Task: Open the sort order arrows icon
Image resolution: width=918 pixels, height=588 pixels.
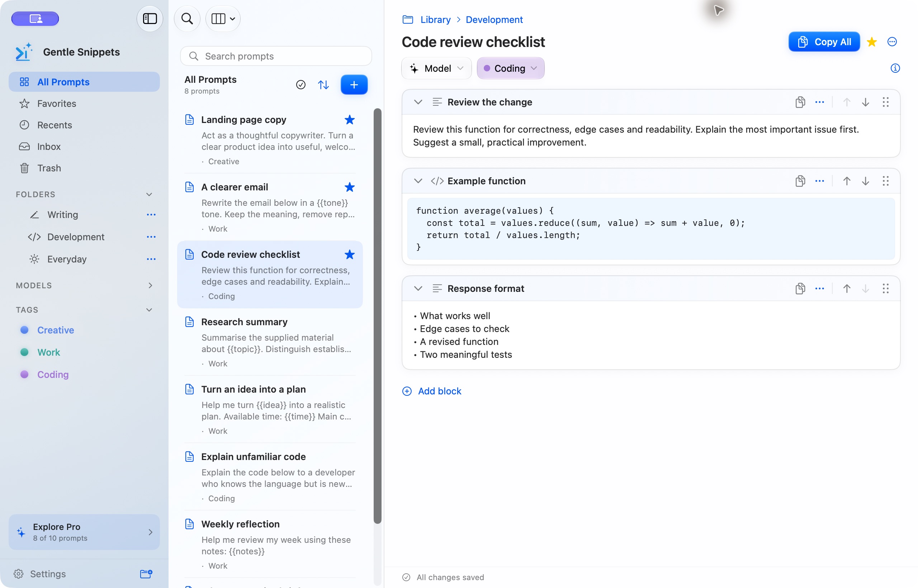Action: tap(323, 85)
